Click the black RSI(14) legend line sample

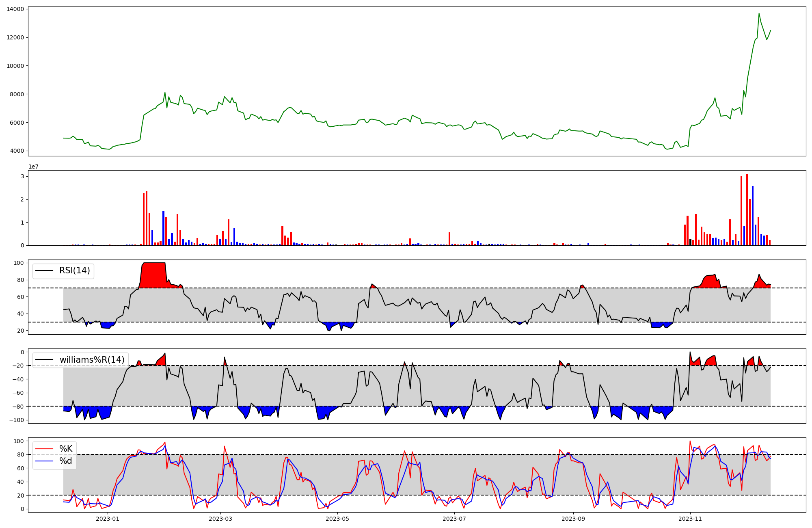44,270
